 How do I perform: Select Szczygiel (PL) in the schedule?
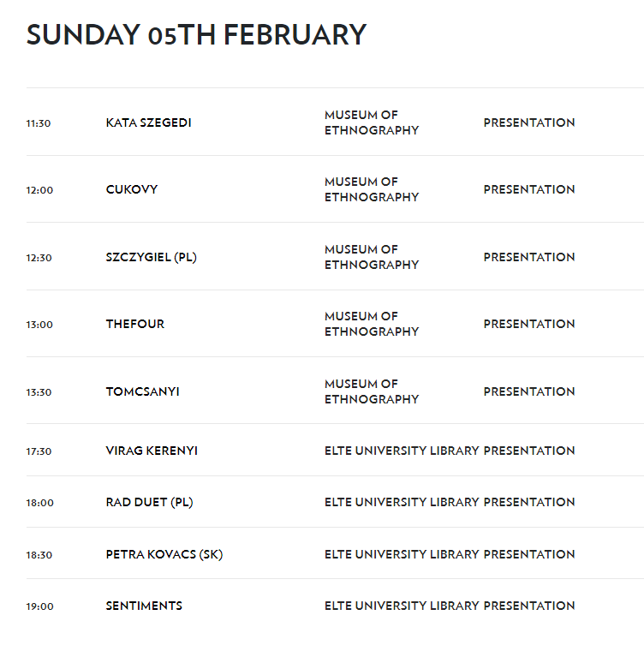151,257
